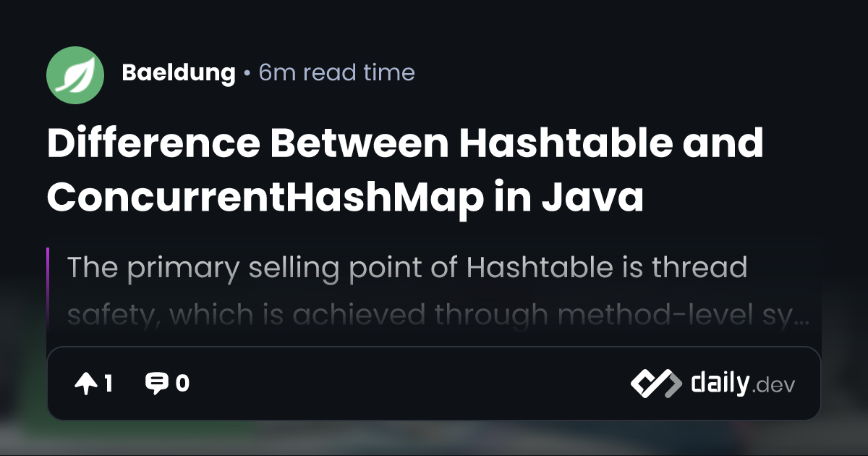This screenshot has width=868, height=456.
Task: Click the daily.dev logo icon
Action: (656, 384)
